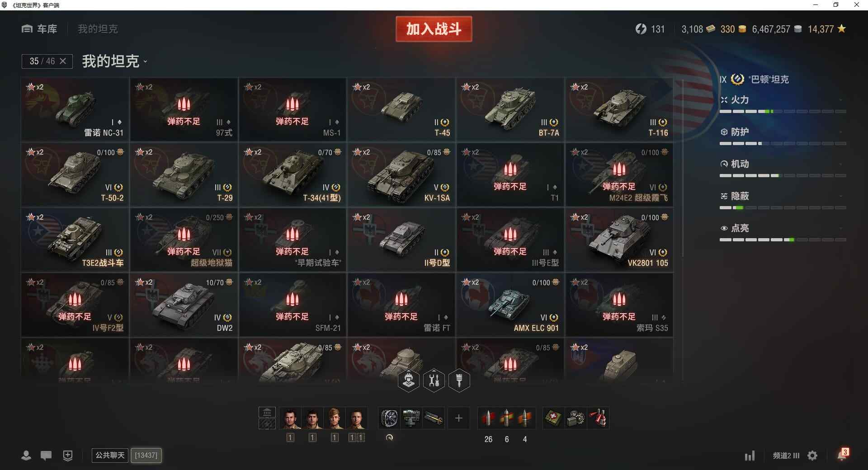
Task: Open the settings gear icon
Action: [x=812, y=456]
